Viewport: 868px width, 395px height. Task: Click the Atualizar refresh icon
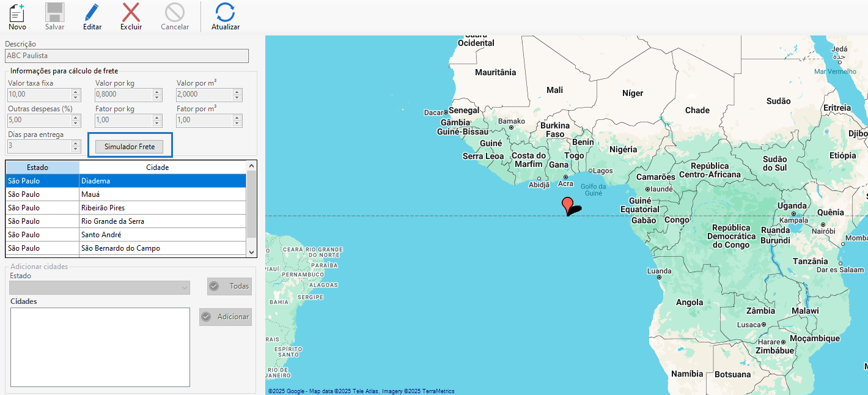225,12
